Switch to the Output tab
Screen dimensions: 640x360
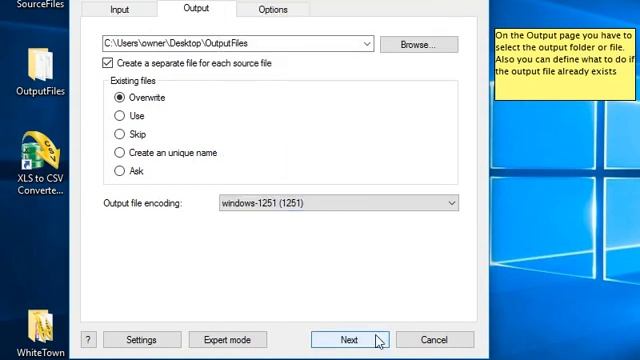coord(196,8)
